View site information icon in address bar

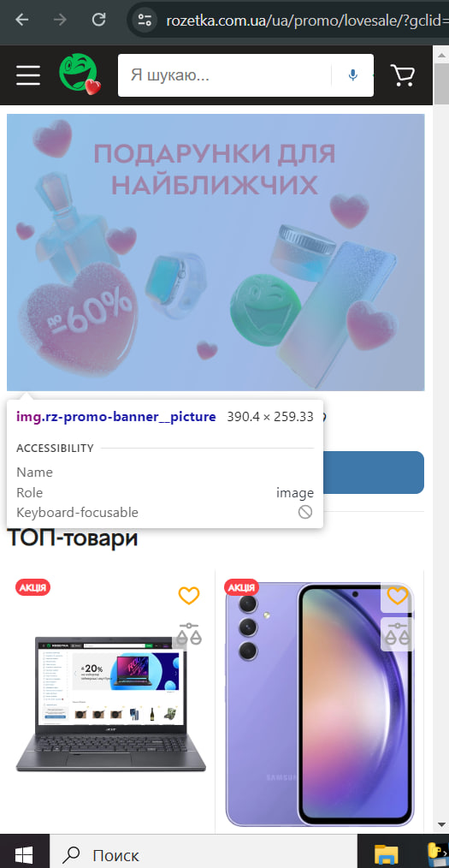coord(145,21)
